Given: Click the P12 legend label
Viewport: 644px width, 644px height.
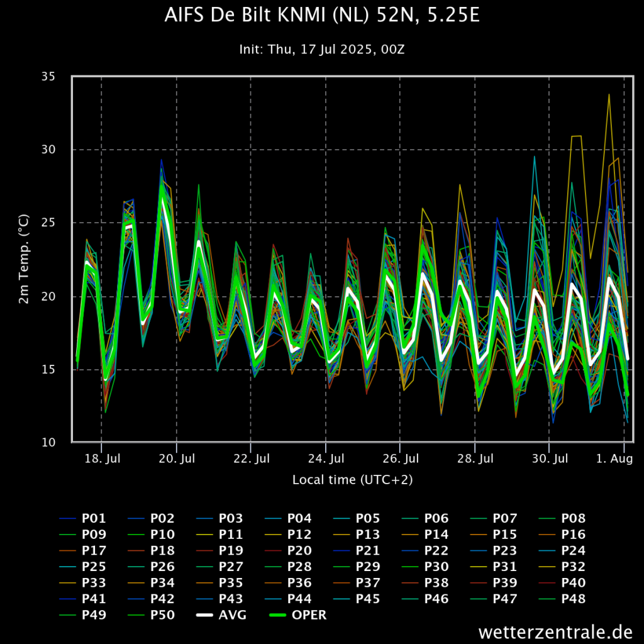Looking at the screenshot, I should (299, 535).
